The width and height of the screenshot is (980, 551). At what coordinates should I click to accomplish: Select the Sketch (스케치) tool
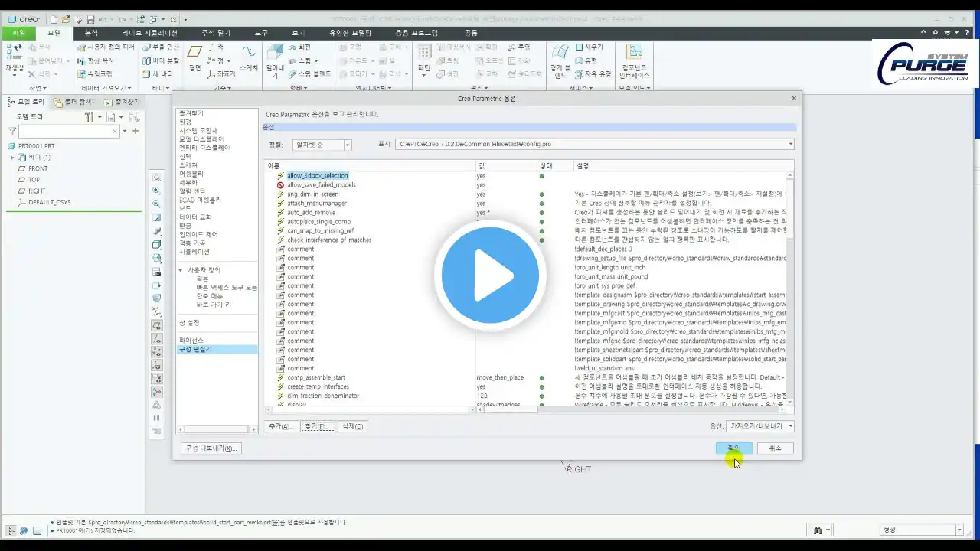coord(249,58)
